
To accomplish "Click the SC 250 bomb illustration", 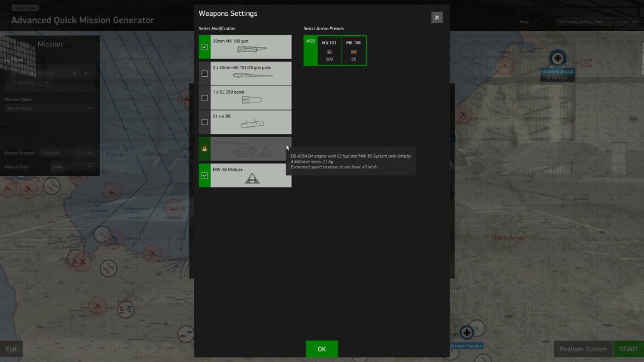I will pos(250,100).
